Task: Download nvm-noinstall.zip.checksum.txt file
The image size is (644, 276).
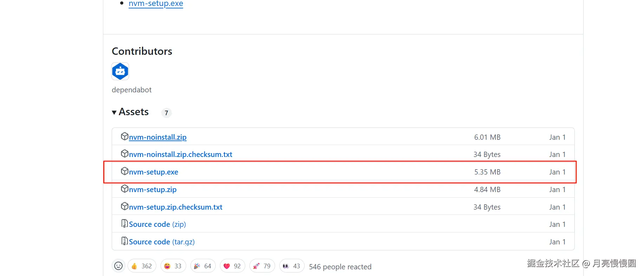Action: click(180, 155)
